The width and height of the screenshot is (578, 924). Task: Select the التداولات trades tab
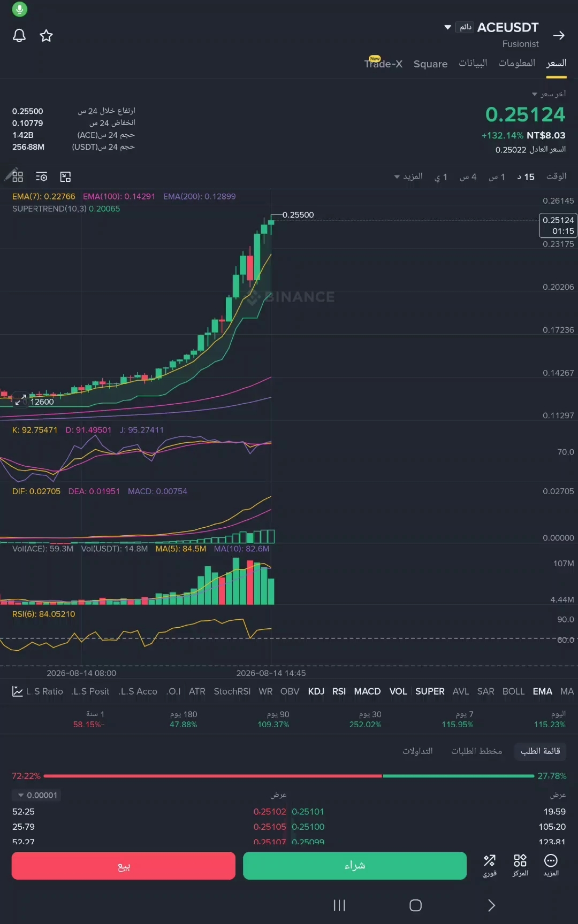click(417, 751)
